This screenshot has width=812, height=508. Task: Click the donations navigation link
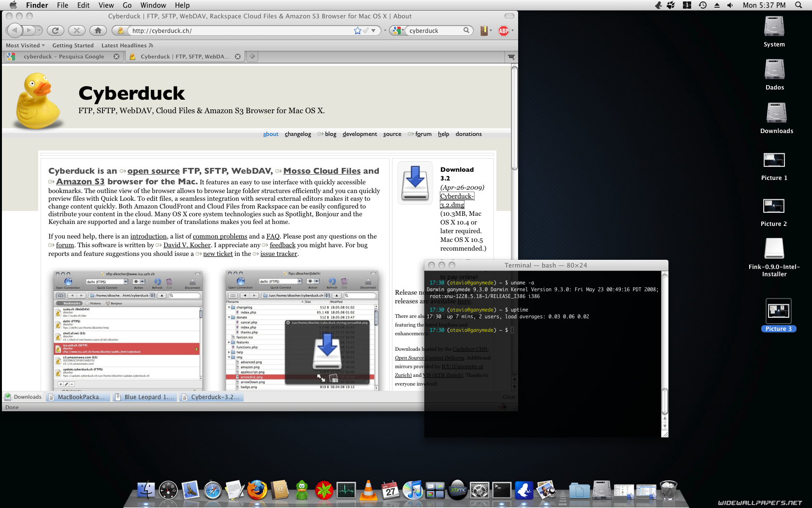pos(468,134)
